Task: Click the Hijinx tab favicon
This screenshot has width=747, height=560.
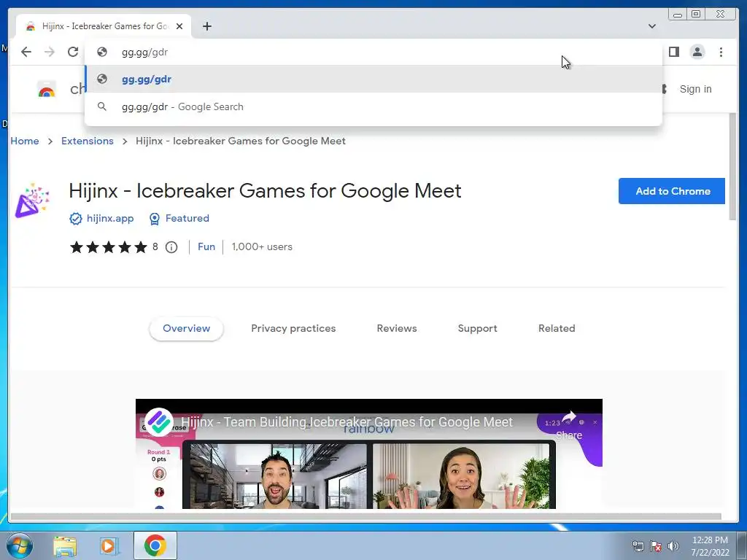Action: click(31, 26)
